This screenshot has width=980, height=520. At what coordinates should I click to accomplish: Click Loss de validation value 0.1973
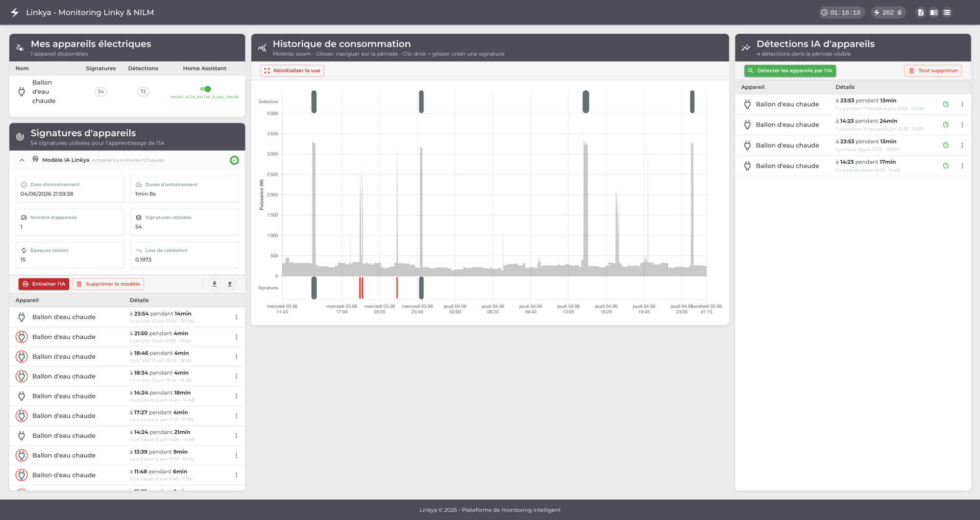click(143, 260)
